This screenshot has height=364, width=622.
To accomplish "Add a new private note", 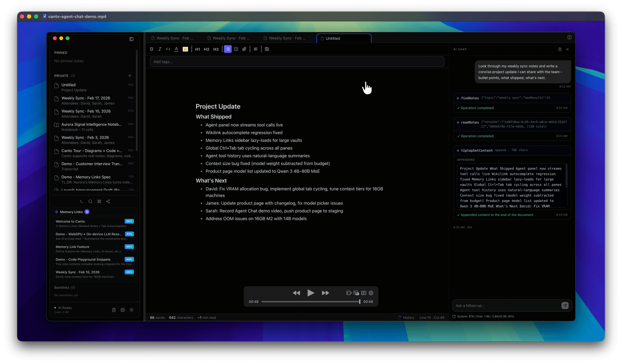I will [x=130, y=76].
